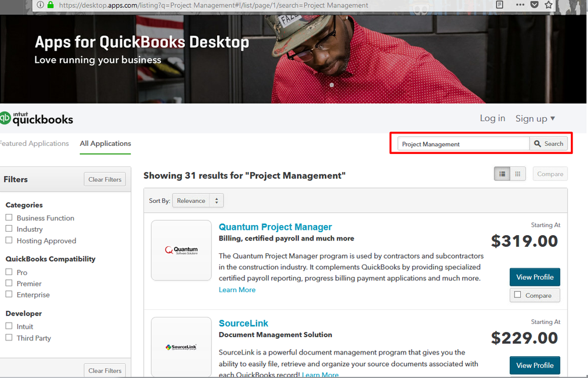Click the Document Management Solution subtitle
This screenshot has width=588, height=378.
click(x=275, y=334)
